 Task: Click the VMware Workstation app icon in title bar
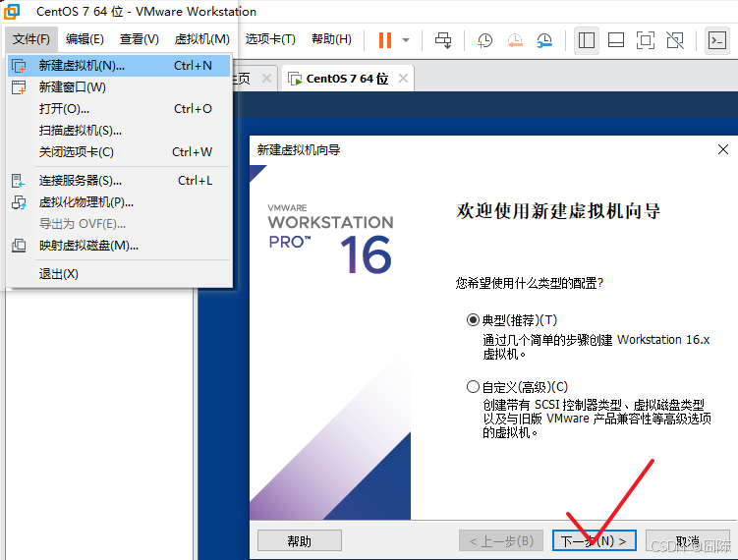point(12,11)
